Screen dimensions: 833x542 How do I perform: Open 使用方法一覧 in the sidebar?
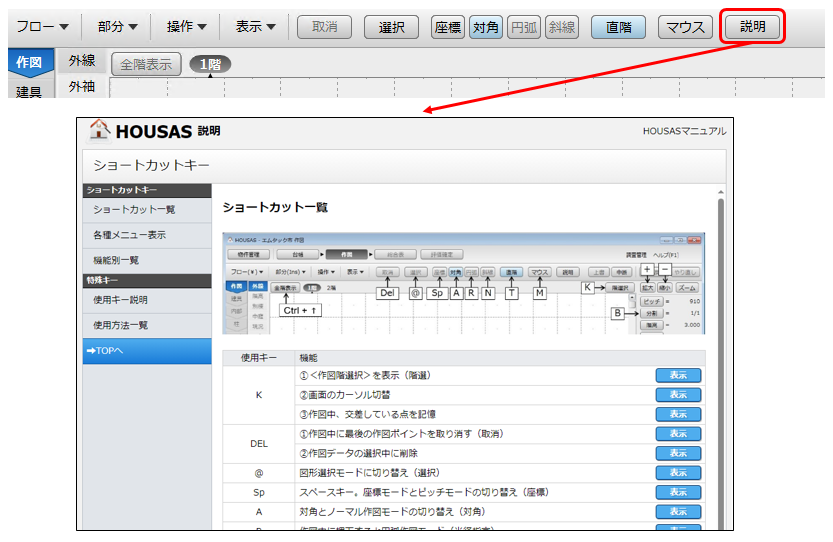tap(147, 325)
